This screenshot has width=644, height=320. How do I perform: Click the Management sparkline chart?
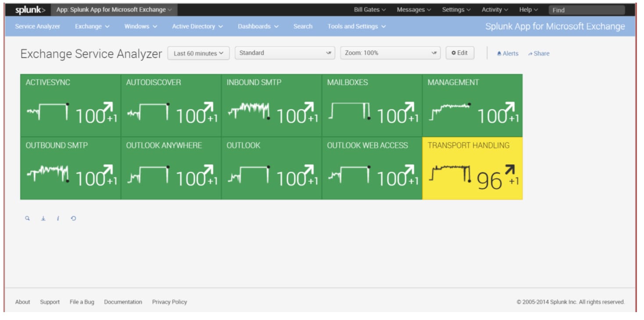tap(450, 111)
